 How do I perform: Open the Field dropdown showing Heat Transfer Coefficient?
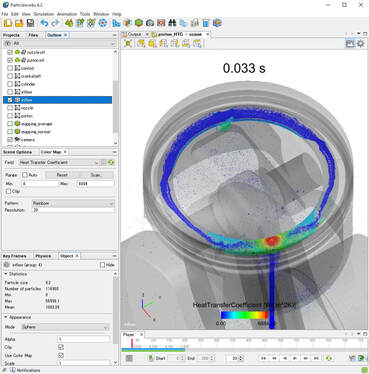pyautogui.click(x=59, y=162)
